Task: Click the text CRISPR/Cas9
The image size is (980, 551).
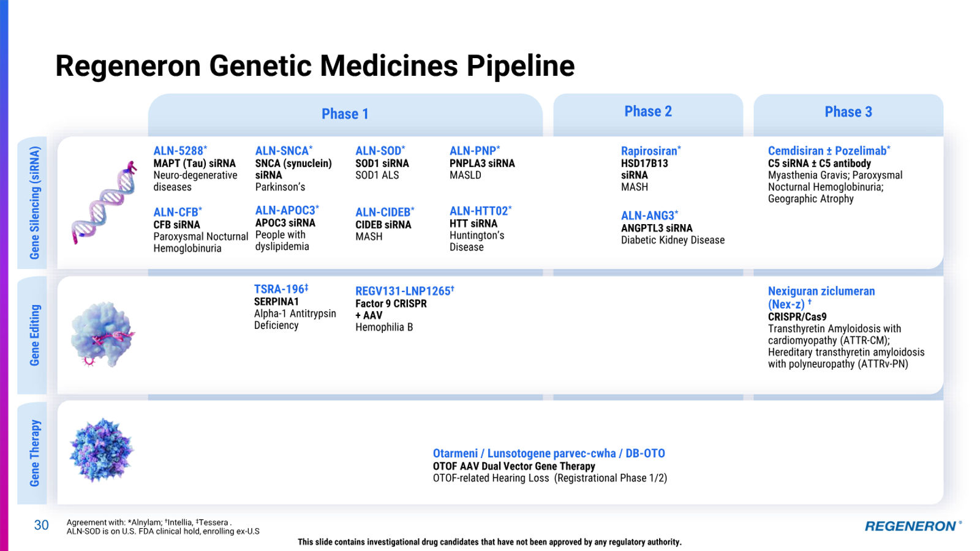Action: [797, 317]
